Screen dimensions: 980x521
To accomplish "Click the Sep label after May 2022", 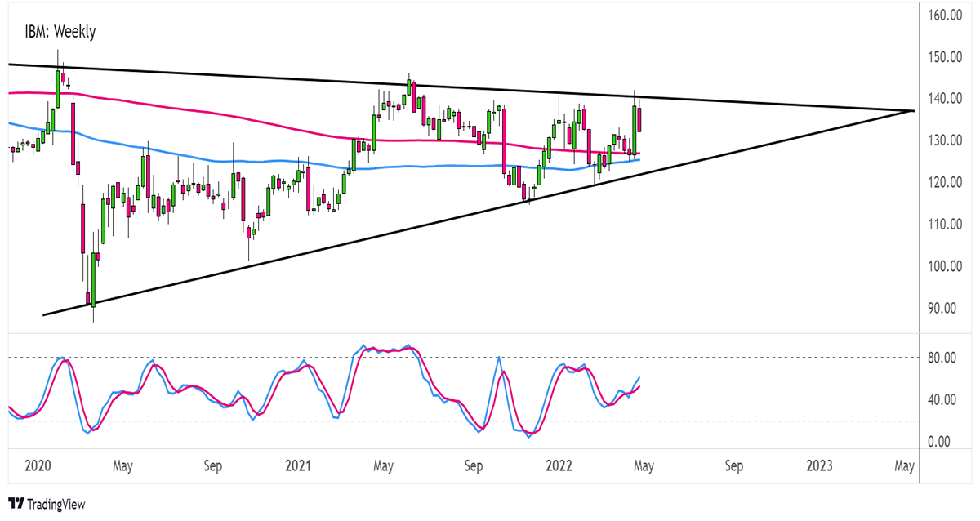I will 733,466.
